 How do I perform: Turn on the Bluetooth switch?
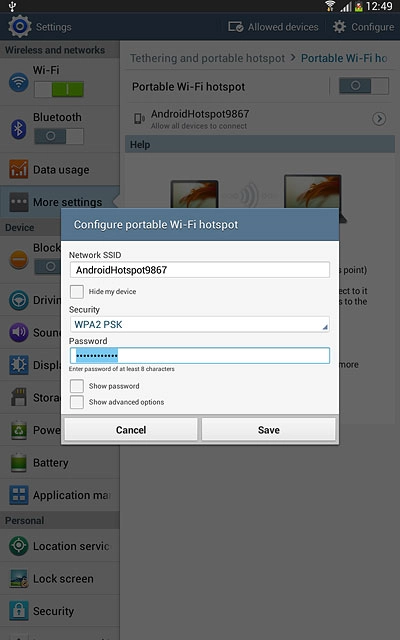click(59, 136)
